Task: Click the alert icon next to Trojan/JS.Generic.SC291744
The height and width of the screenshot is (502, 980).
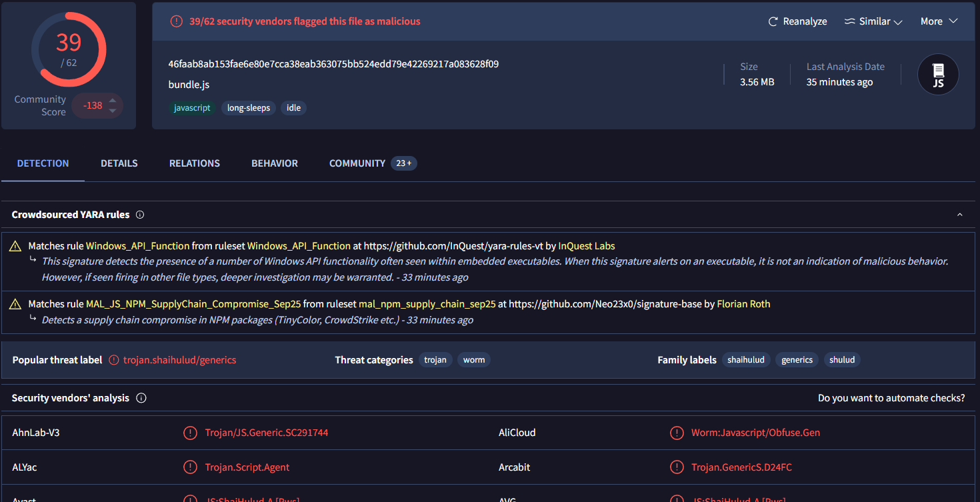Action: click(x=190, y=433)
